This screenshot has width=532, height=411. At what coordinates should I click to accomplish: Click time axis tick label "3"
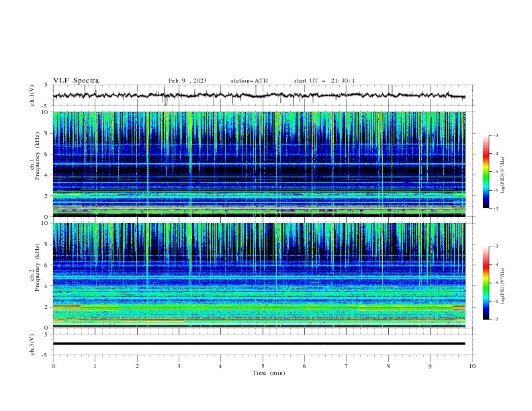[179, 366]
